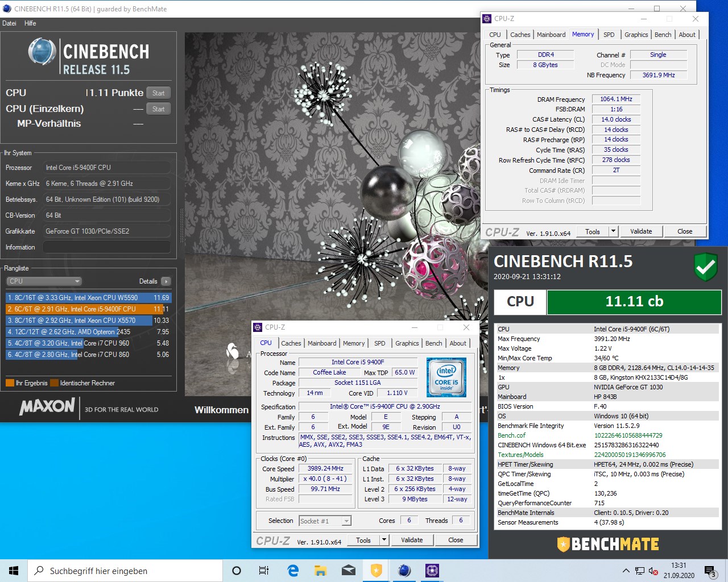Click the Memory CPU-Z window title icon
Screen dimensions: 728x582
[x=487, y=19]
